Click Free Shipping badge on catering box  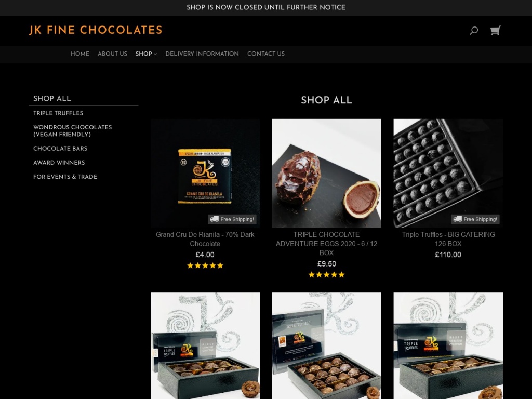[x=475, y=219]
